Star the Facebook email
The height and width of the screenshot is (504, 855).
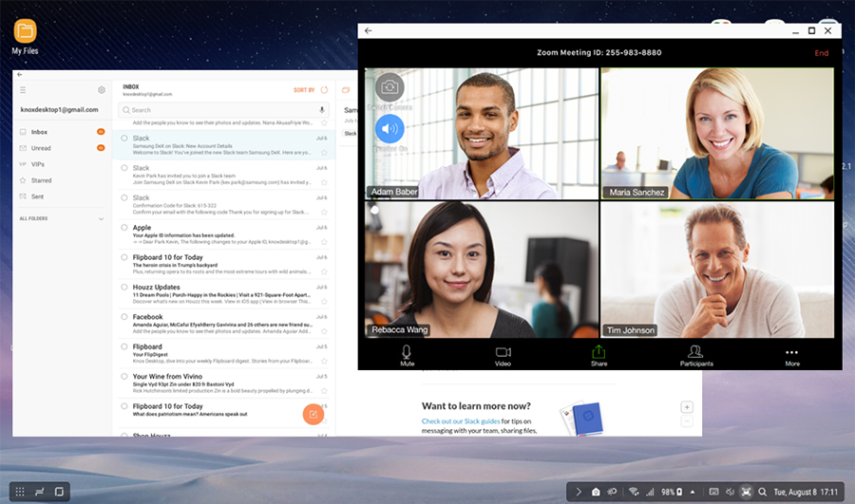click(324, 331)
